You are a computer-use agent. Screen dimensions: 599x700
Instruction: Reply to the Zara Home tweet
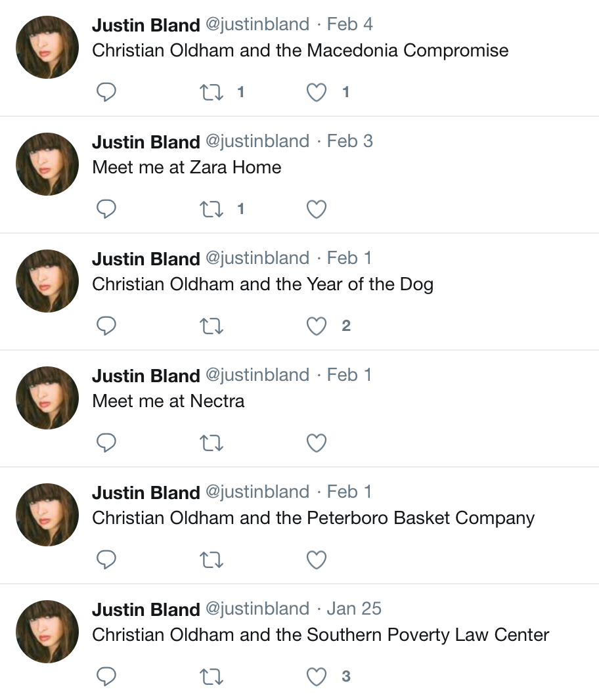[106, 209]
